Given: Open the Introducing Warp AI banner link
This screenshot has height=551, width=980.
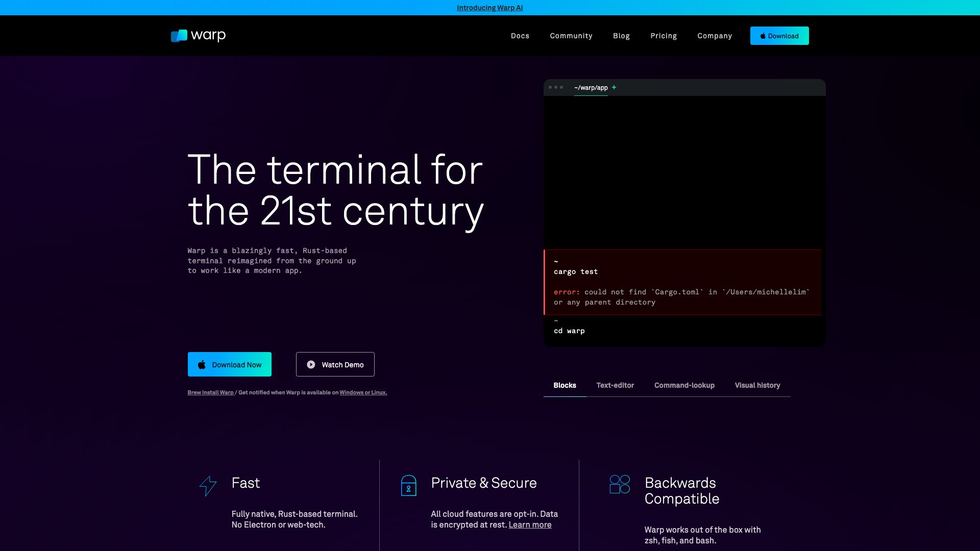Looking at the screenshot, I should (489, 8).
